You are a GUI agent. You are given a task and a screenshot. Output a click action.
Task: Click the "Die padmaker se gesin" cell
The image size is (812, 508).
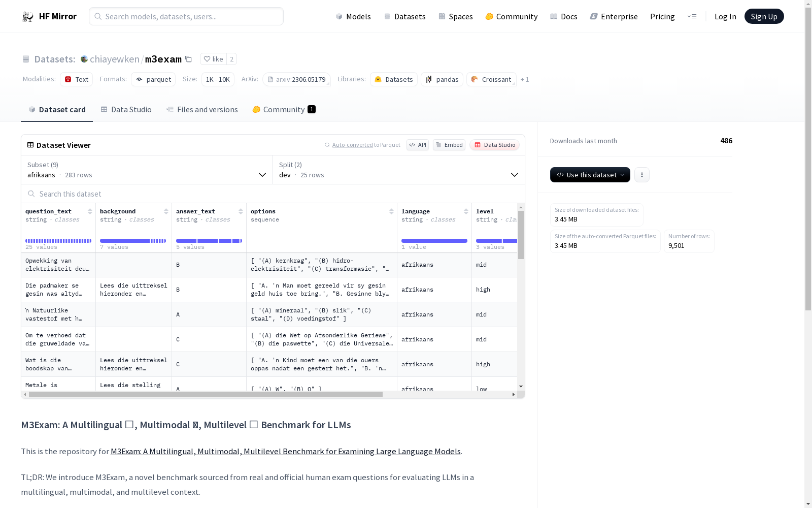58,290
